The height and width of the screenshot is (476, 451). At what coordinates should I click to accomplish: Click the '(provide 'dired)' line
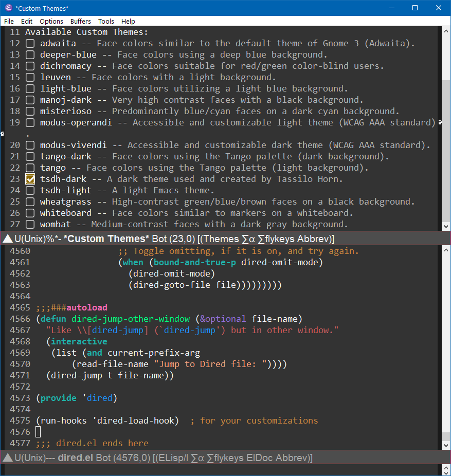(x=77, y=398)
